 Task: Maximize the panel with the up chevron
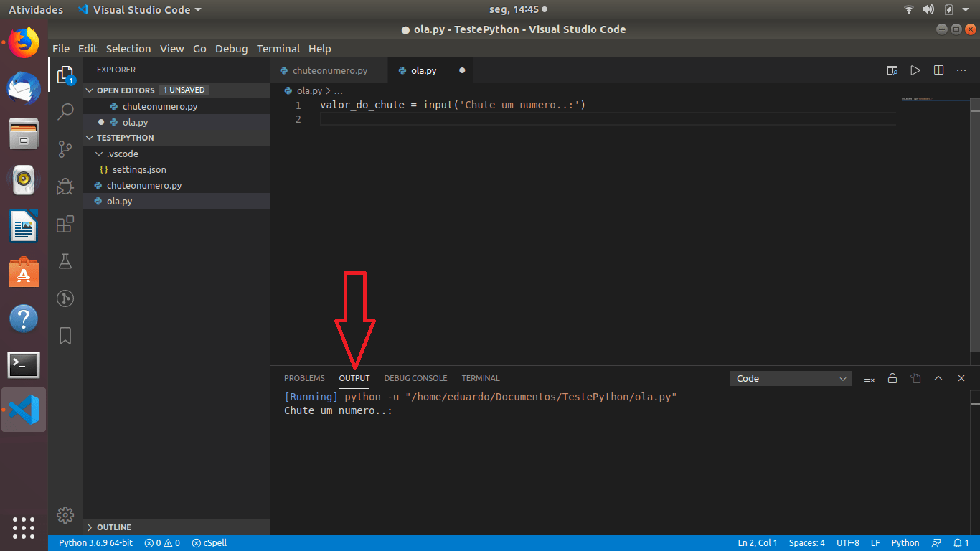[938, 378]
